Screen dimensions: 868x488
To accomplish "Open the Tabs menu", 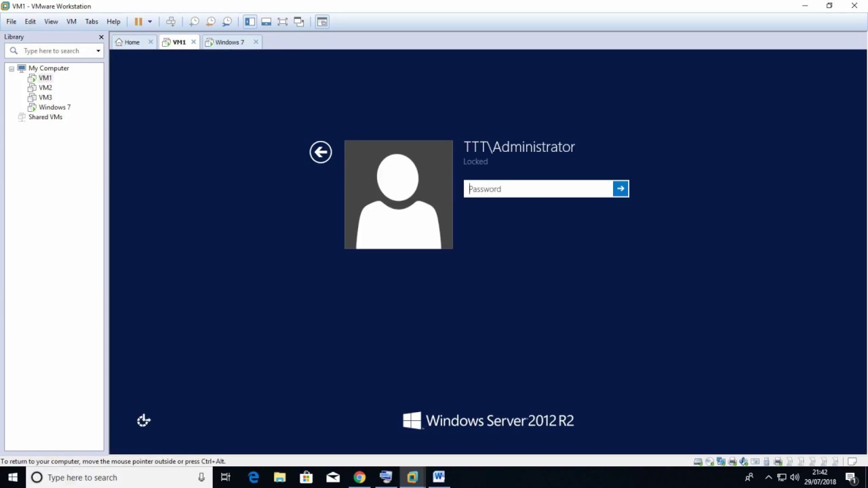I will pyautogui.click(x=92, y=22).
